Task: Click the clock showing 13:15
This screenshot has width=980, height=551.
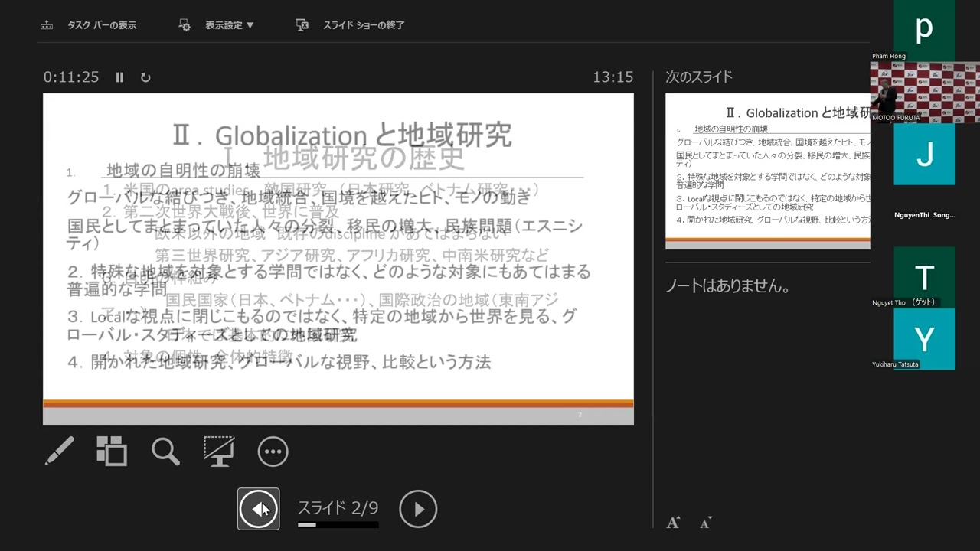Action: coord(613,77)
